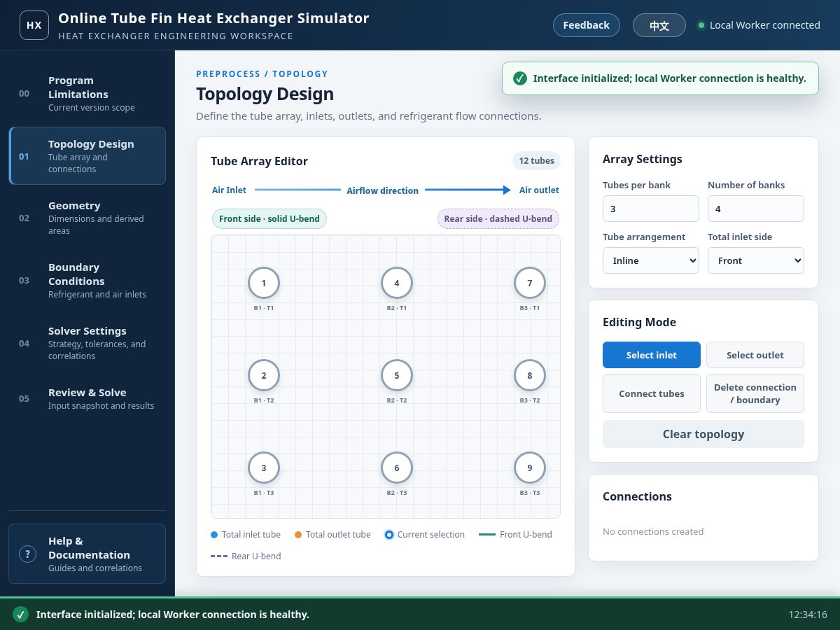Switch language to 中文
Image resolution: width=840 pixels, height=630 pixels.
point(659,25)
